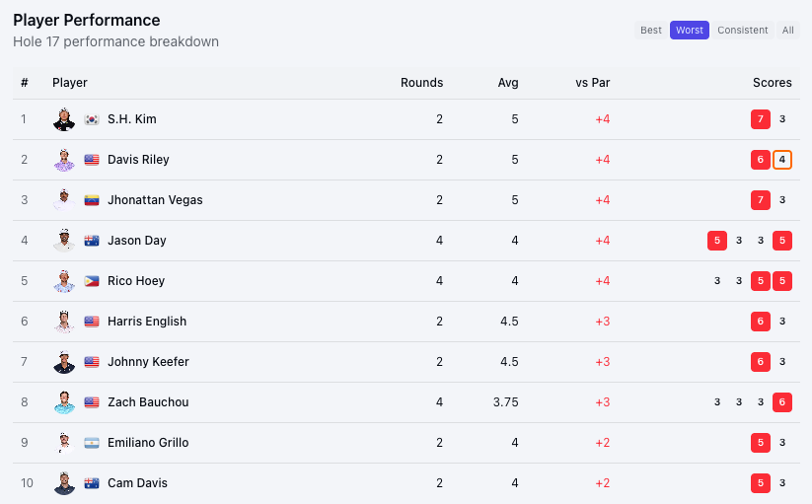Screen dimensions: 812x504
Task: Click the Philippines flag beside Rico Hoey
Action: point(92,281)
